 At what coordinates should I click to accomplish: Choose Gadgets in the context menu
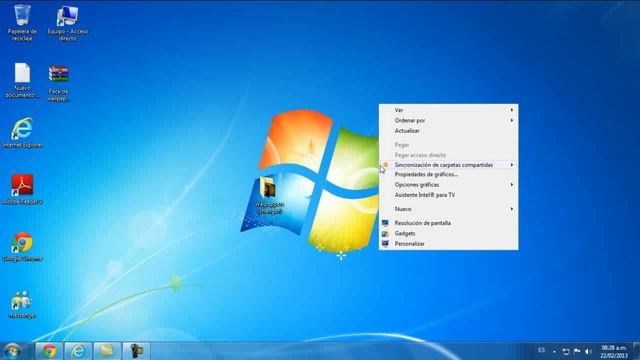[449, 233]
